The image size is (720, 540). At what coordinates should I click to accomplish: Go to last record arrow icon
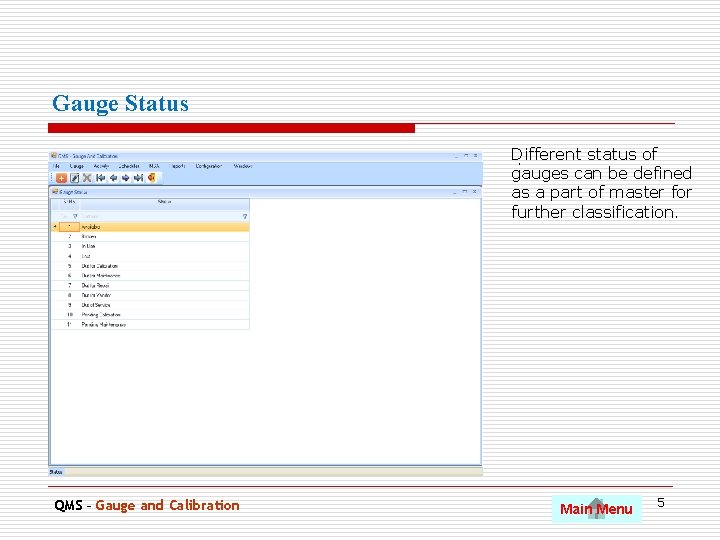click(x=138, y=178)
